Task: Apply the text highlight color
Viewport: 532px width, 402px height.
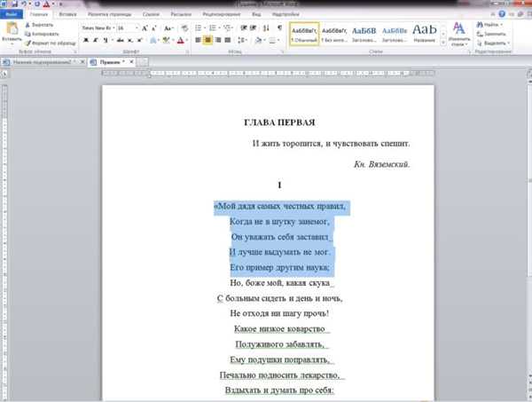Action: point(166,41)
